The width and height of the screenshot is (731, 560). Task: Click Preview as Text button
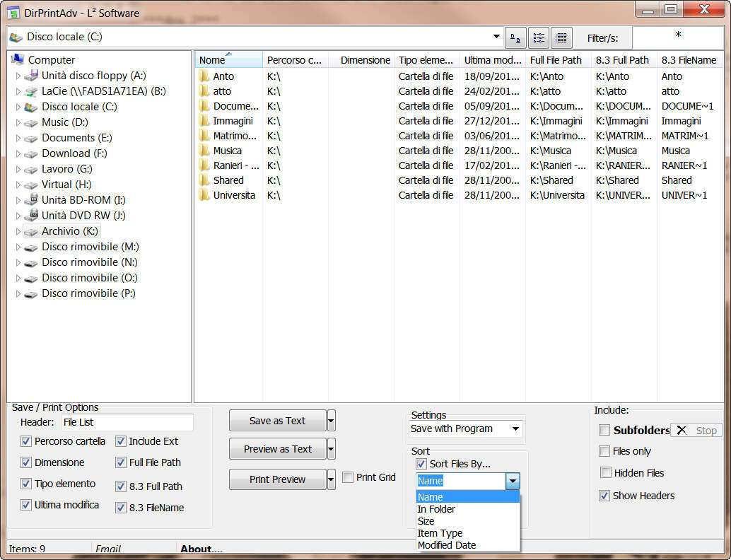[277, 449]
